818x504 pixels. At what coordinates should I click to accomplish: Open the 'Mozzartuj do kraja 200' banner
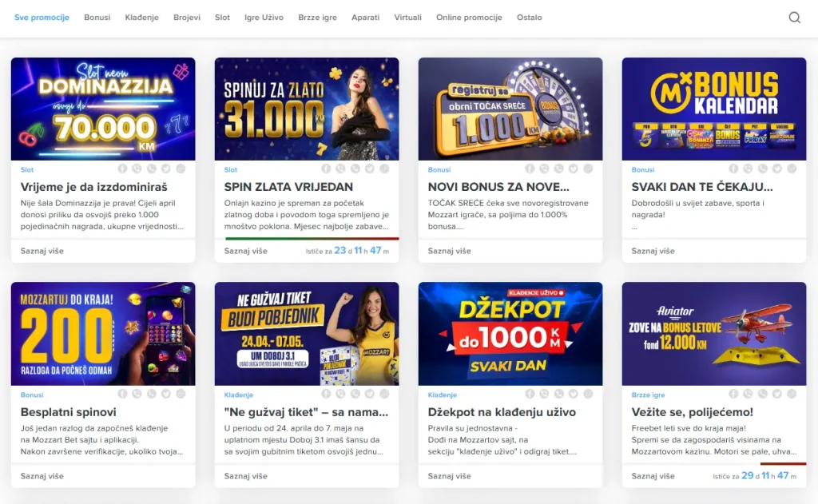pos(103,334)
